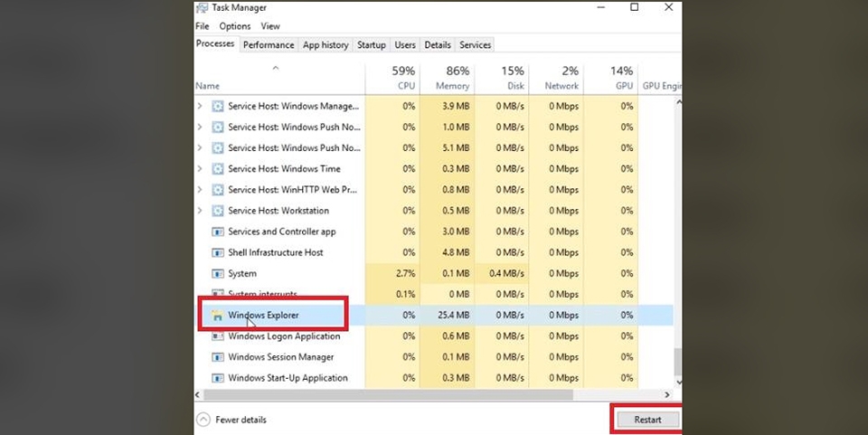
Task: Switch to the App history tab
Action: pyautogui.click(x=325, y=45)
